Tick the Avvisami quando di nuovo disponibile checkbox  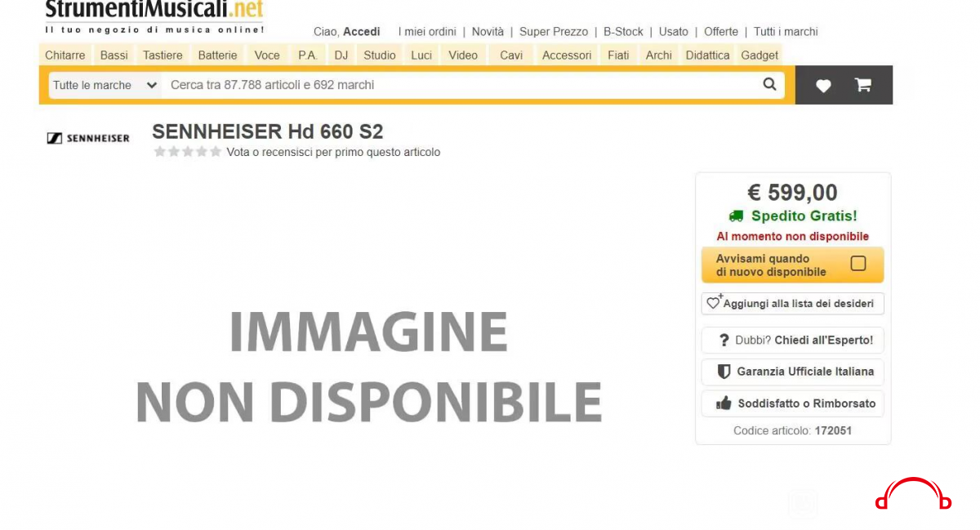[x=858, y=264]
